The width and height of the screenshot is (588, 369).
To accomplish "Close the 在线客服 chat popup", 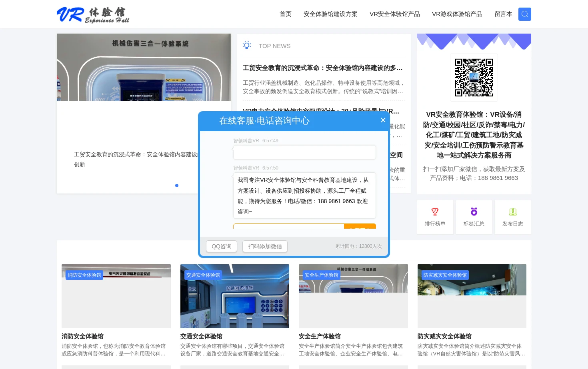I will pyautogui.click(x=383, y=120).
